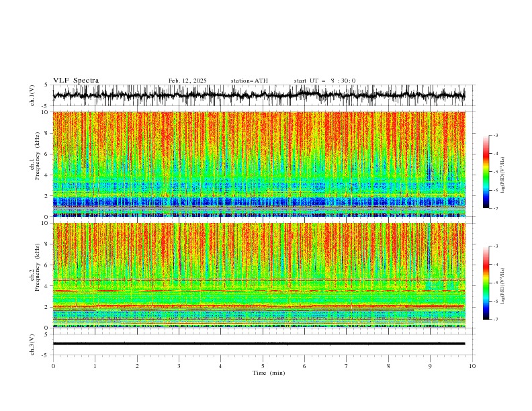Click the '-3' label on ch.1 color bar
Screen dimensions: 532x411
pos(495,135)
